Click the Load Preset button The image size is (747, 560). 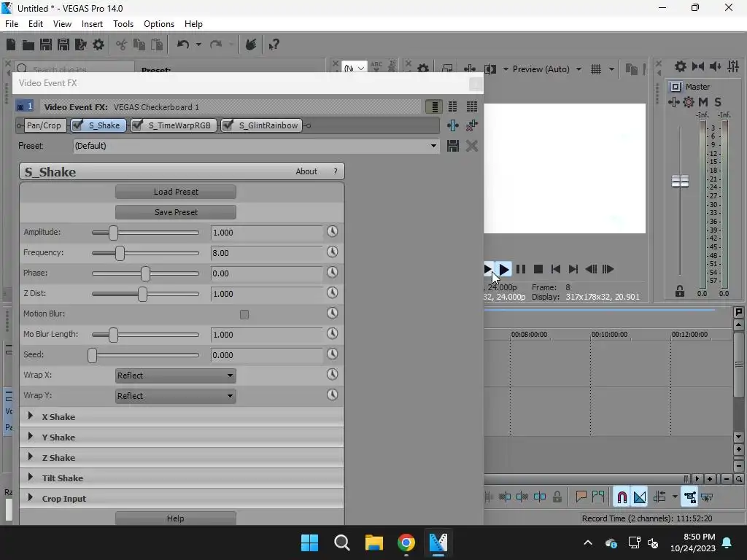pos(176,192)
